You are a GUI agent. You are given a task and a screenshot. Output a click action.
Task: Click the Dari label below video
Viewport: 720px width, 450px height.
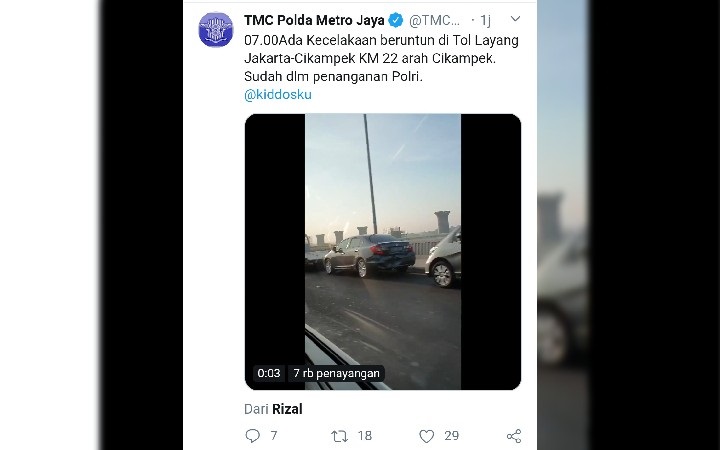coord(256,409)
